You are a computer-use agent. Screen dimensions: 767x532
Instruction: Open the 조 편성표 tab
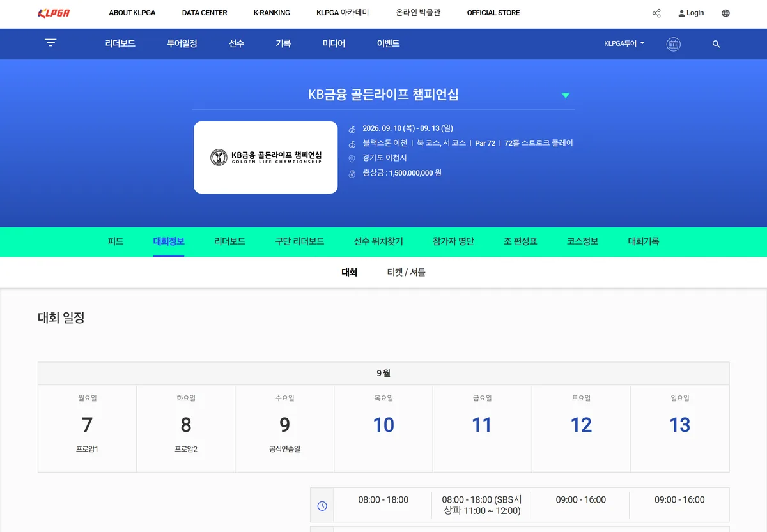pos(520,241)
